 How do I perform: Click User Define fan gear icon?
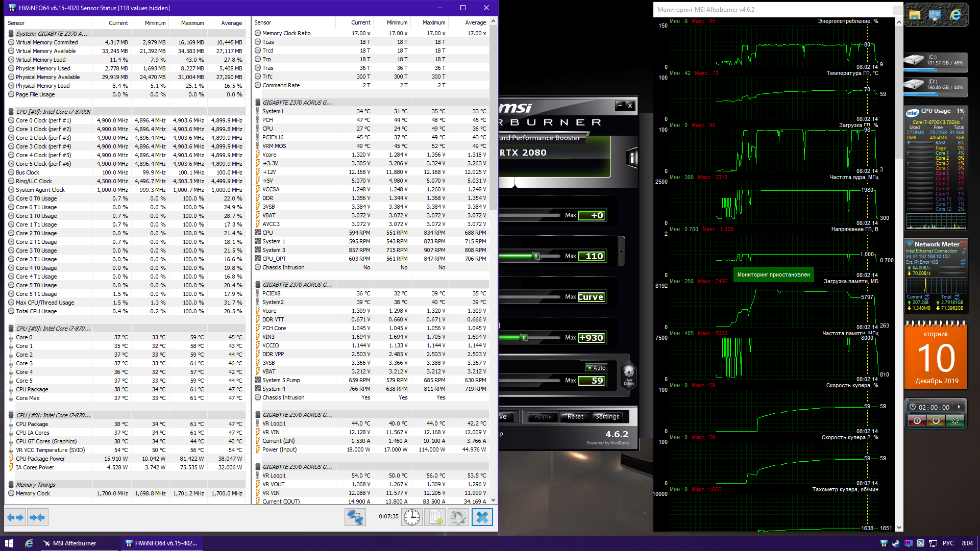[629, 372]
